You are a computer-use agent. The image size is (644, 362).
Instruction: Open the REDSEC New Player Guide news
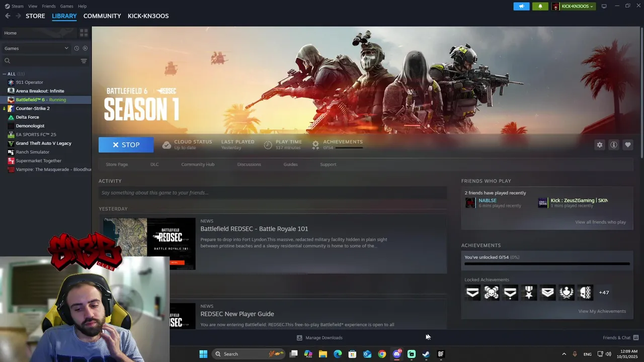click(x=237, y=314)
